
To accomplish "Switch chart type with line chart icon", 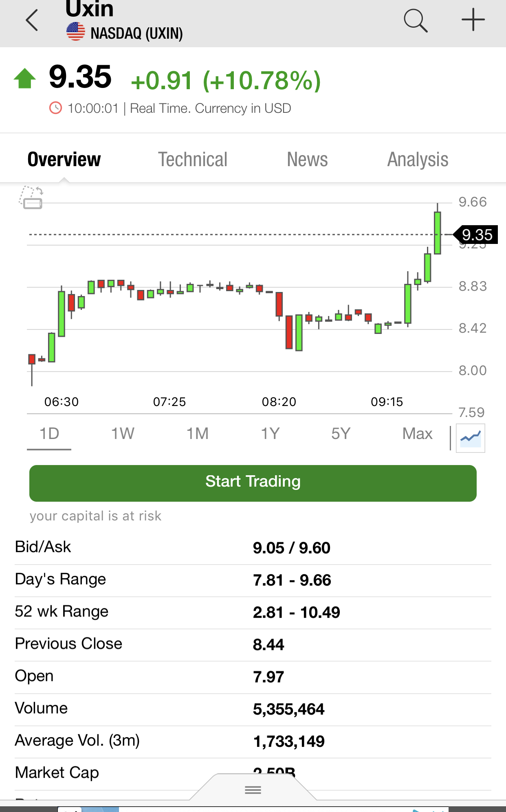I will [x=471, y=438].
